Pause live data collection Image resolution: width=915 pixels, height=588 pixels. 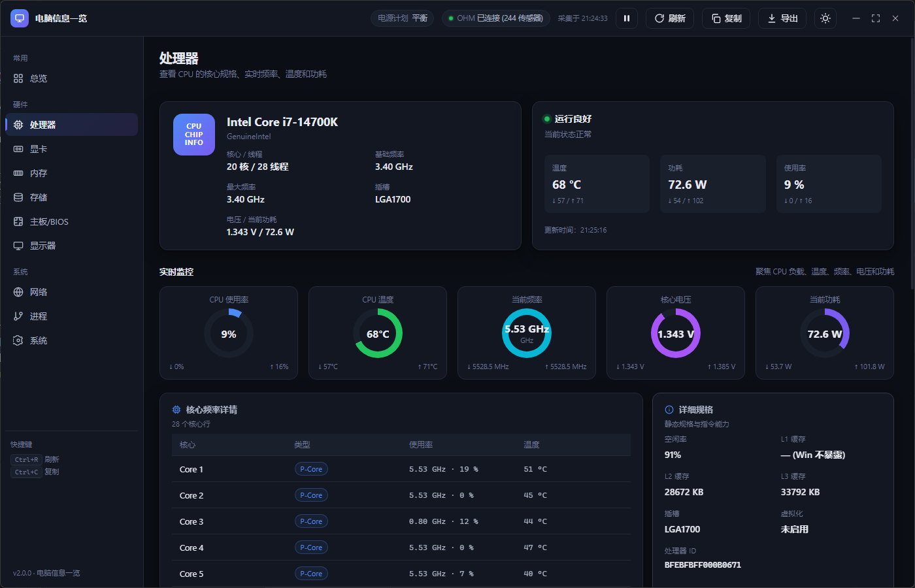coord(627,18)
